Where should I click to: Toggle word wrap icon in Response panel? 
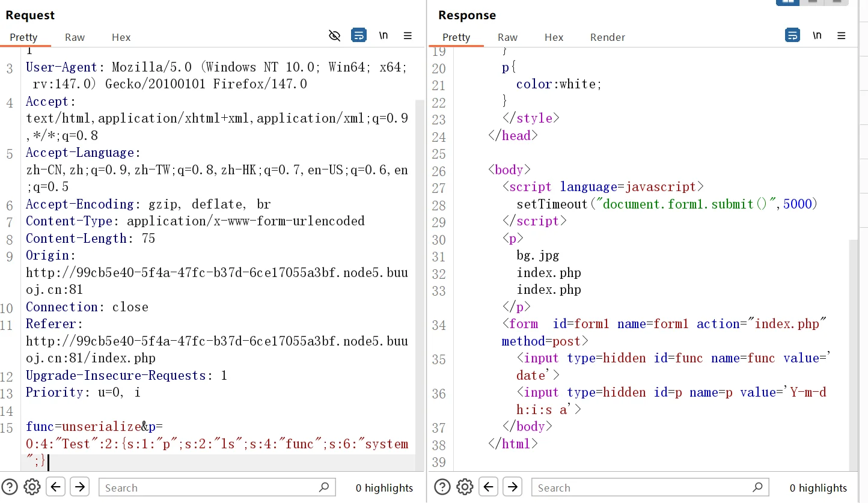coord(792,36)
